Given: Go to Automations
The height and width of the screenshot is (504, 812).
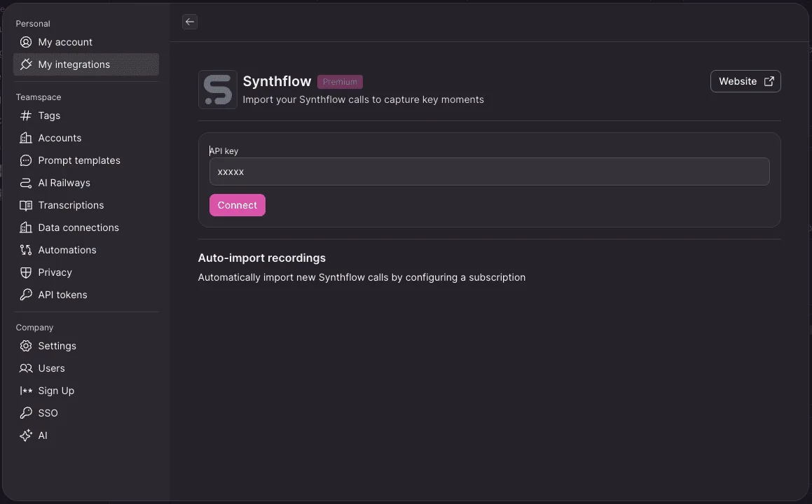Looking at the screenshot, I should pos(86,250).
